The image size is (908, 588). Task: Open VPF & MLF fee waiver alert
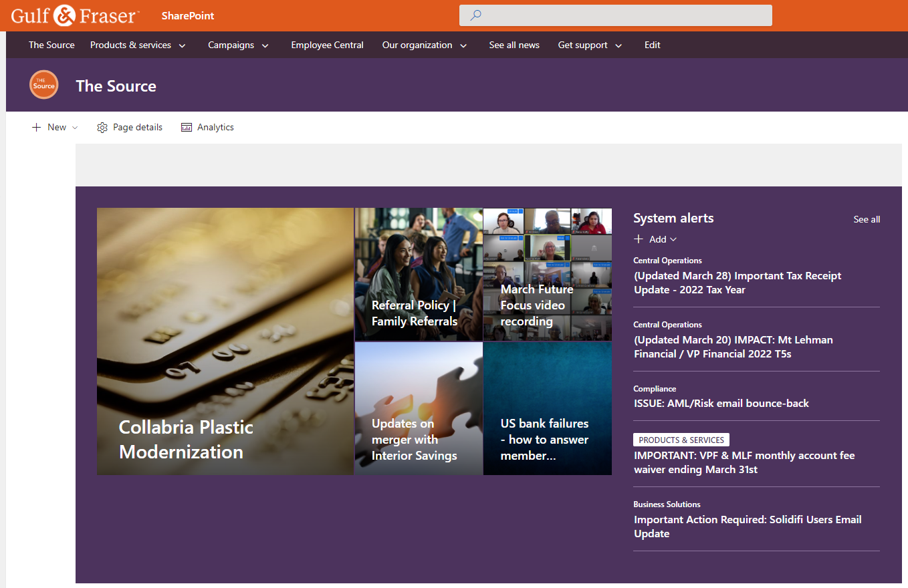[x=744, y=462]
